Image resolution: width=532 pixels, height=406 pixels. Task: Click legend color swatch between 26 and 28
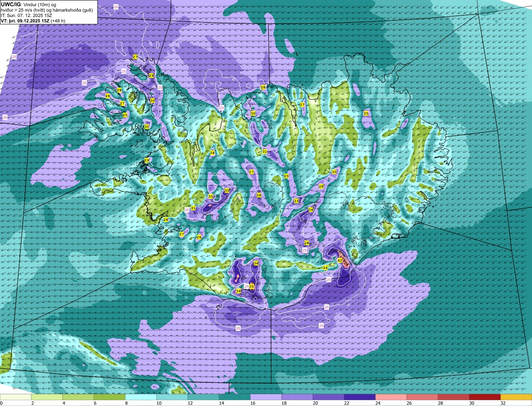coord(422,397)
